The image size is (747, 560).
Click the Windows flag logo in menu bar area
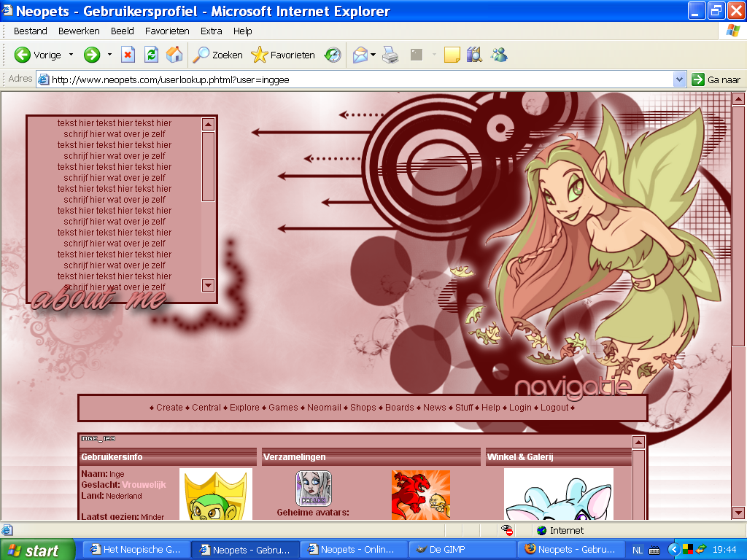[733, 31]
